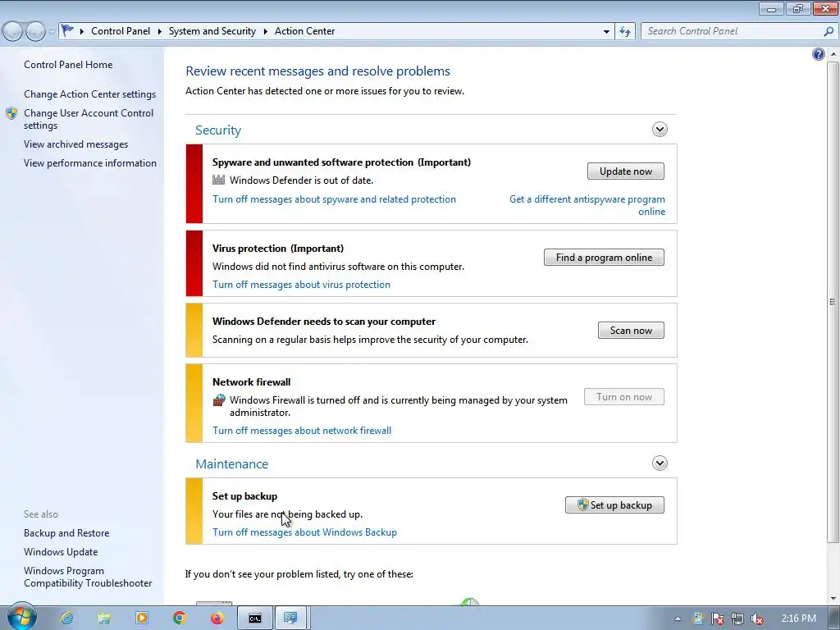This screenshot has width=840, height=630.
Task: Switch to Command Prompt taskbar window
Action: tap(255, 619)
